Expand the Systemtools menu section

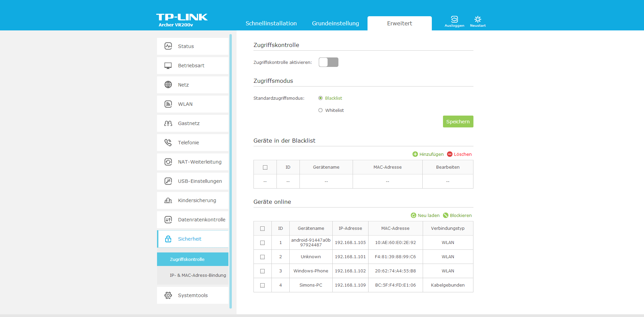pyautogui.click(x=193, y=295)
